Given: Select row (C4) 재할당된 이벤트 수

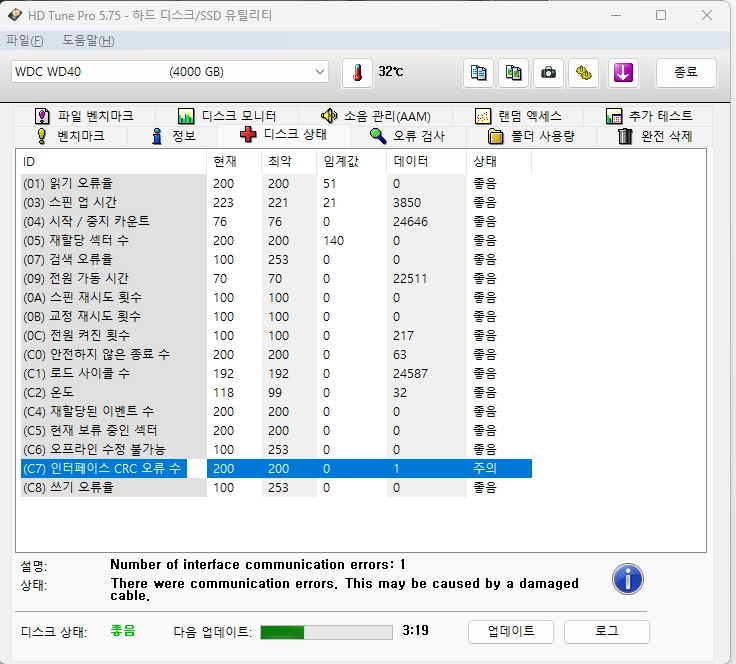Looking at the screenshot, I should click(x=276, y=412).
